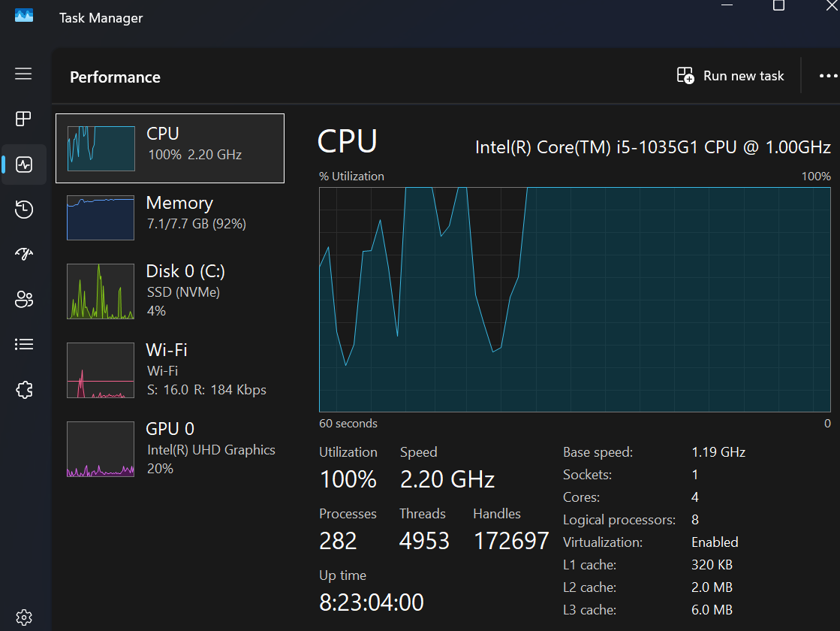
Task: Click the Wi-Fi graph thumbnail
Action: pyautogui.click(x=100, y=370)
